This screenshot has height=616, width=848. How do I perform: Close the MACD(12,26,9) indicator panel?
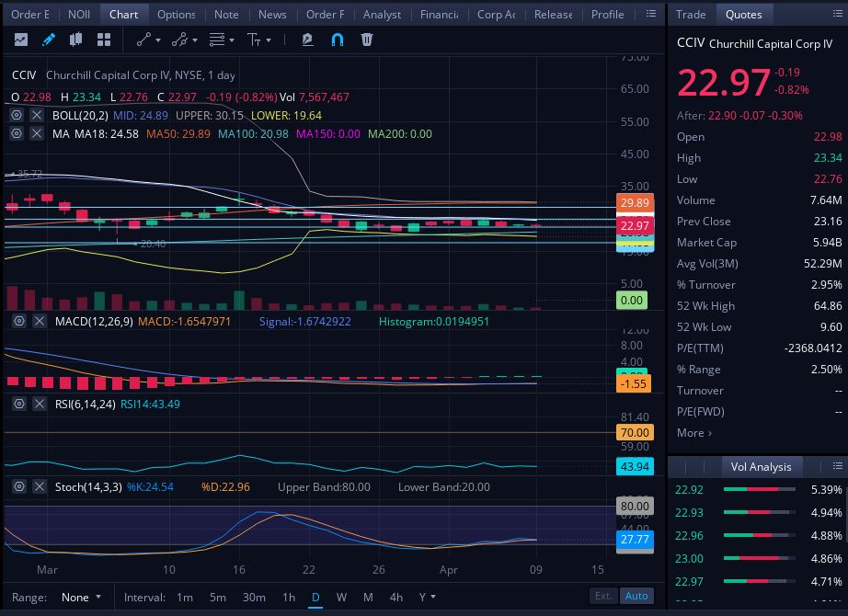40,321
